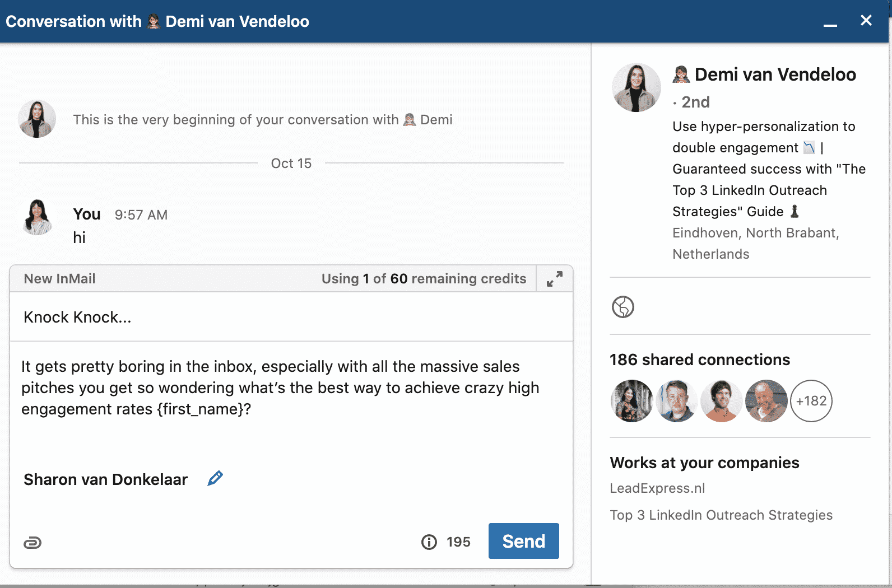Screen dimensions: 892x588
Task: Open the 186 shared connections list
Action: tap(699, 360)
